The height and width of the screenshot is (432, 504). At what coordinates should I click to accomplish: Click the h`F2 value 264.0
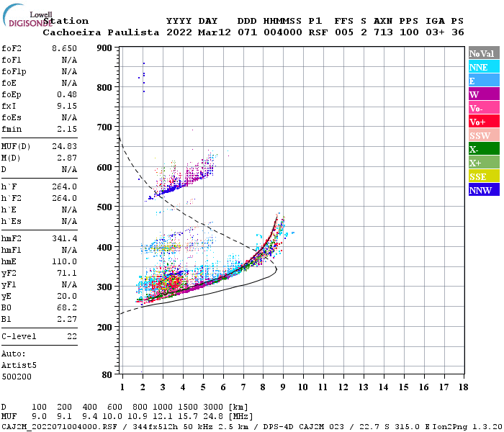tap(64, 198)
